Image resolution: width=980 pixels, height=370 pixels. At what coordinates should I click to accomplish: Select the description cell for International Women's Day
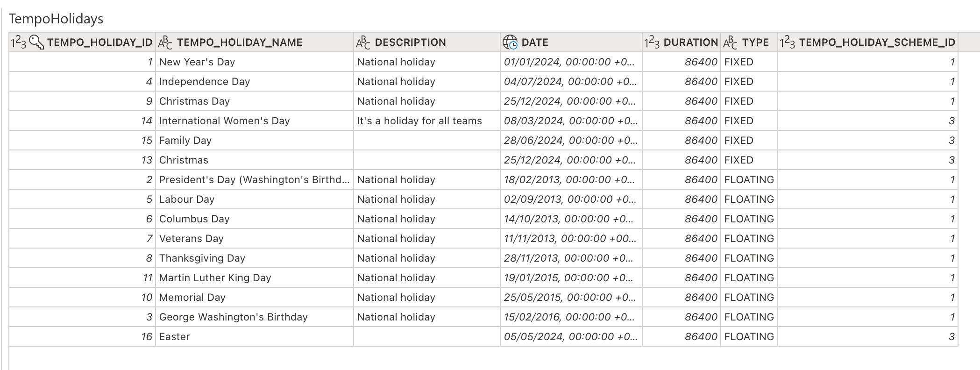click(419, 121)
